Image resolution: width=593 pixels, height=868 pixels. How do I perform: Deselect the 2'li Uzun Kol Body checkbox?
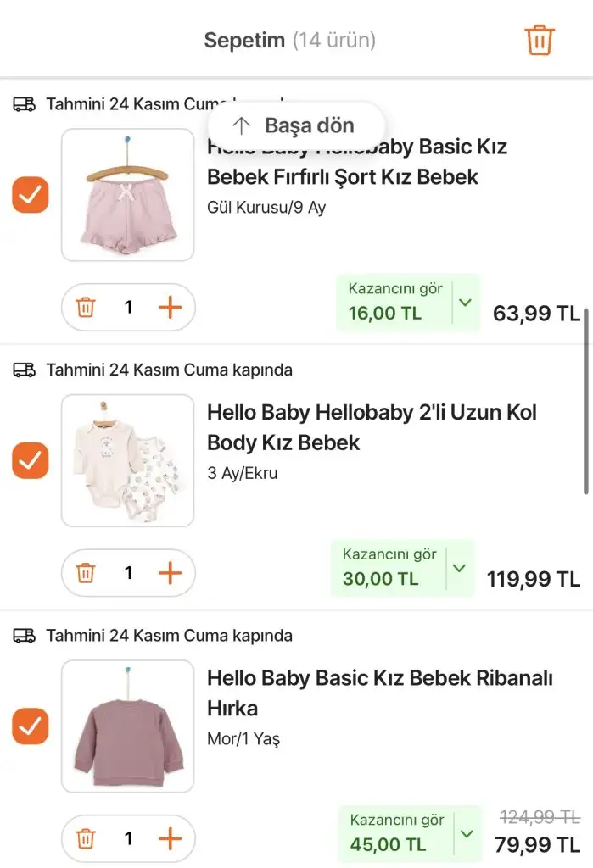click(31, 461)
